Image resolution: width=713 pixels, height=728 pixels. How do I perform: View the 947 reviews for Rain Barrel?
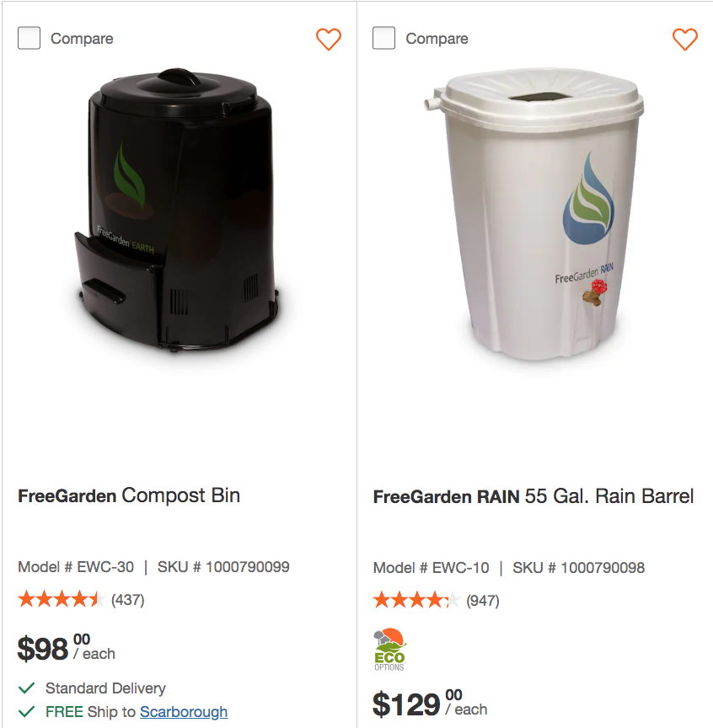click(483, 601)
